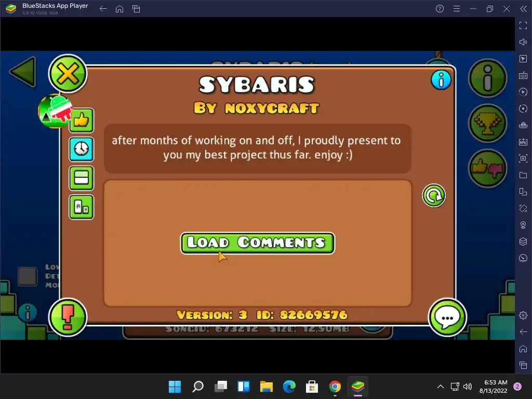This screenshot has width=532, height=399.
Task: Open the taskbar clock and date
Action: 494,387
